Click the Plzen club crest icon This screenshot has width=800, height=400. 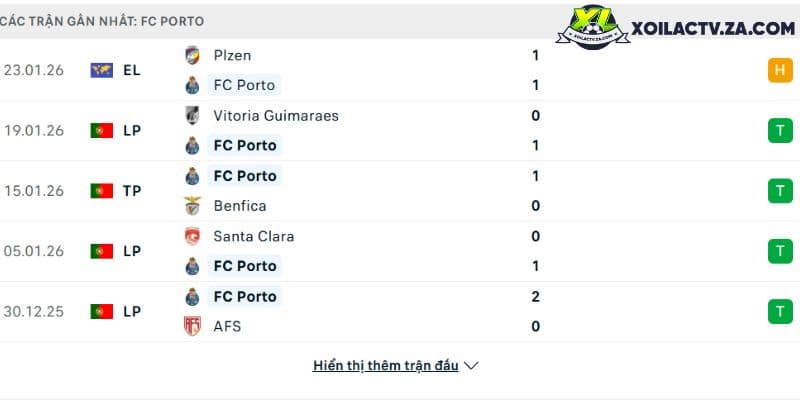(x=192, y=55)
